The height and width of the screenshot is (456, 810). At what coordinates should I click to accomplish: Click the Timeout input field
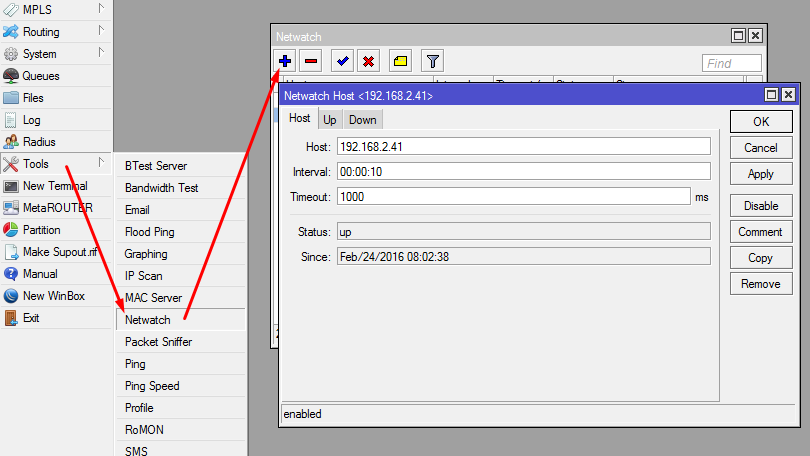(x=513, y=197)
